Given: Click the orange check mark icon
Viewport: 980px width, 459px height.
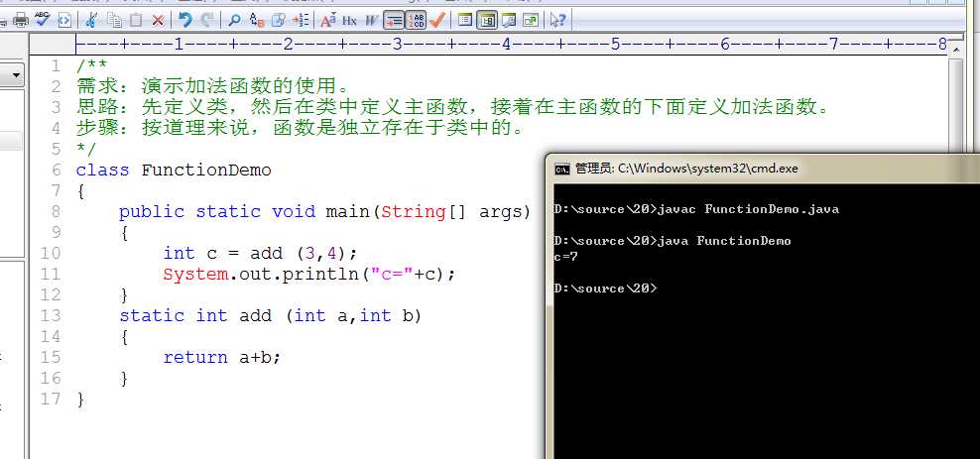Looking at the screenshot, I should click(436, 21).
